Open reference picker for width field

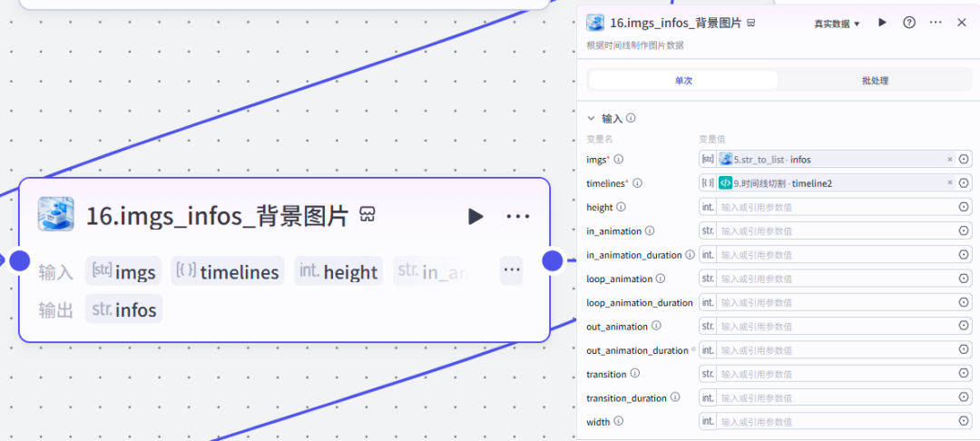pyautogui.click(x=964, y=421)
